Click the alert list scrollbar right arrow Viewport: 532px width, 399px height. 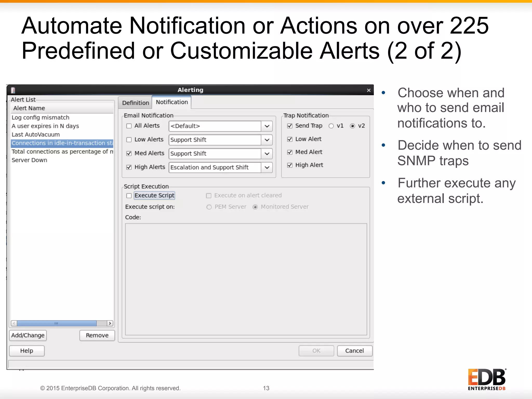[x=110, y=323]
